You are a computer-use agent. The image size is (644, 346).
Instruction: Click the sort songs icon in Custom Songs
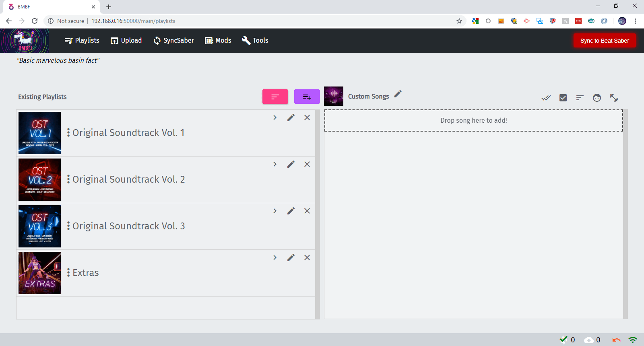580,98
